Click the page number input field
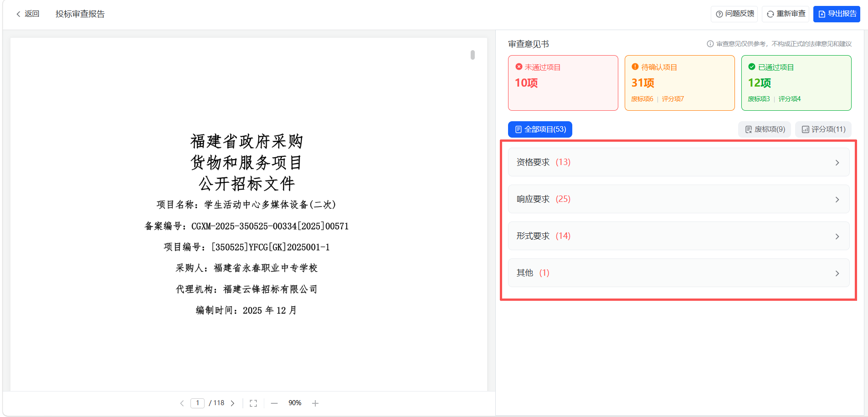The image size is (868, 417). 197,403
